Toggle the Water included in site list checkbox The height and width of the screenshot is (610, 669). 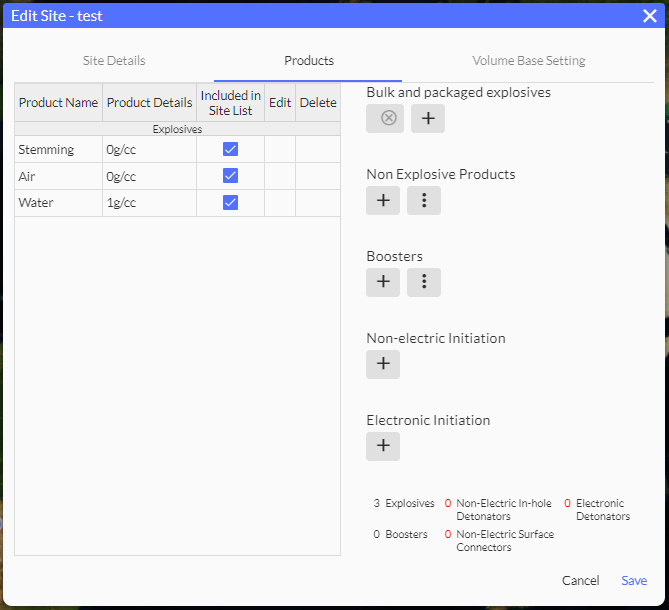[x=230, y=203]
